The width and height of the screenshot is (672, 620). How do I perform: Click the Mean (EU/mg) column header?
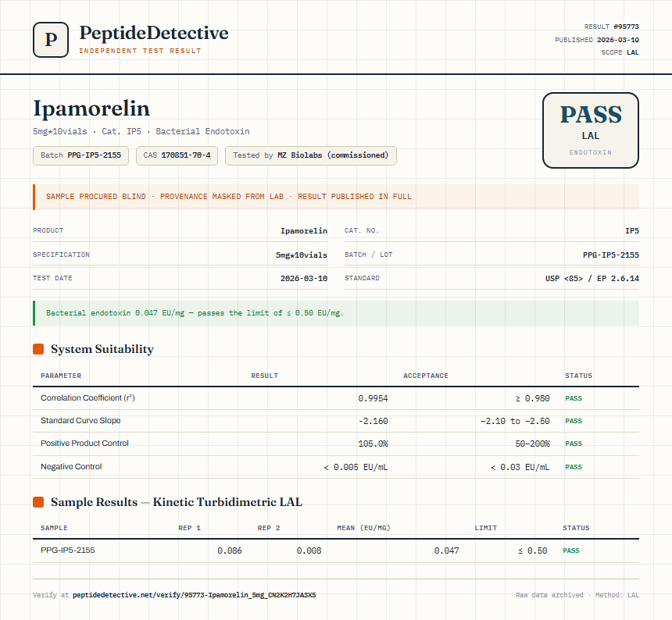click(x=363, y=528)
